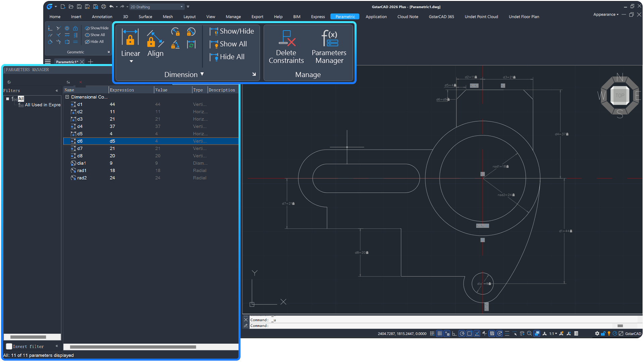Click the Plot printer icon
The image size is (644, 362).
tap(104, 7)
